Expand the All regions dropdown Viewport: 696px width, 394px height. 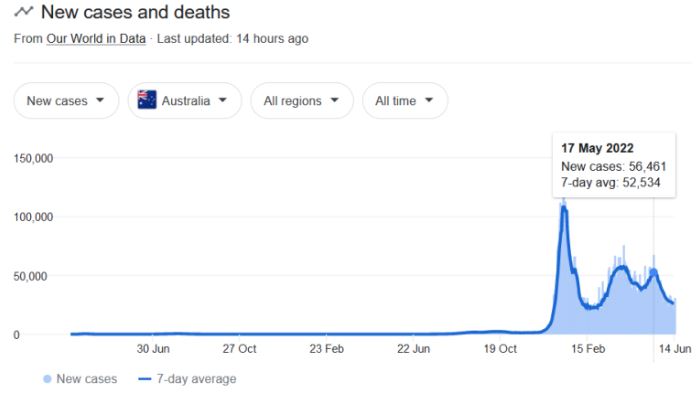(x=302, y=100)
